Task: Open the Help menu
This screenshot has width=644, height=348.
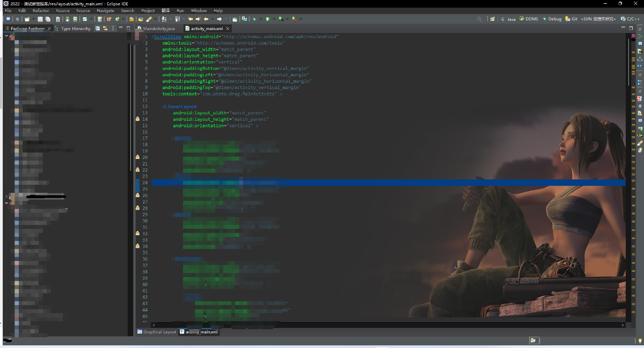Action: (218, 11)
